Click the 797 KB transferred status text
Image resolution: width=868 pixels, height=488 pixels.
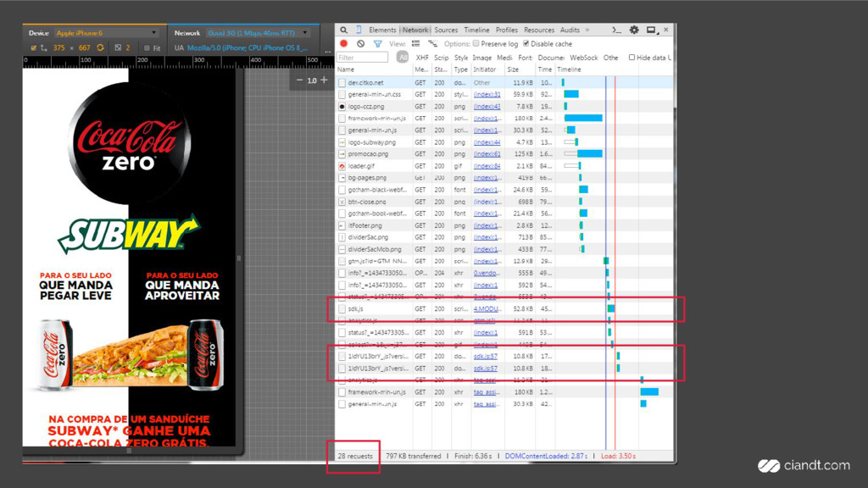pos(414,457)
